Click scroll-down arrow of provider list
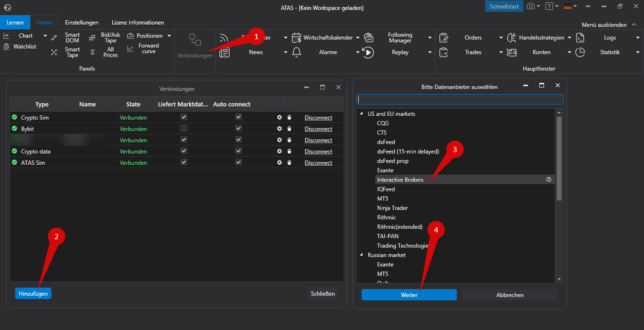The height and width of the screenshot is (330, 644). 559,279
